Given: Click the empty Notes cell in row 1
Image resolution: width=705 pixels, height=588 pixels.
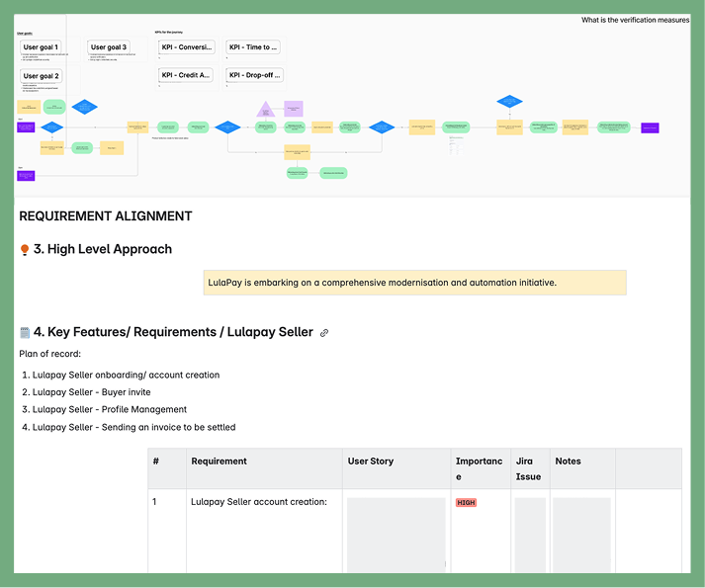Looking at the screenshot, I should [581, 535].
